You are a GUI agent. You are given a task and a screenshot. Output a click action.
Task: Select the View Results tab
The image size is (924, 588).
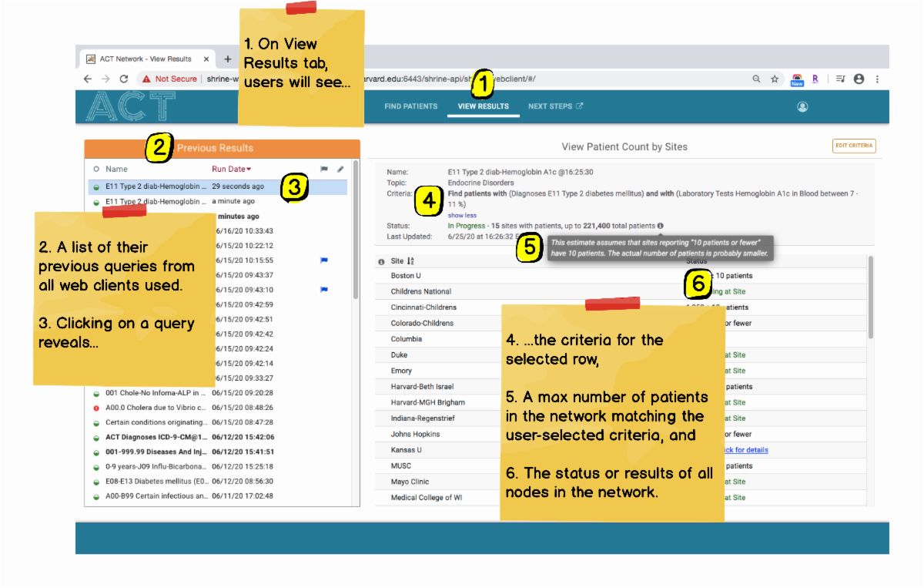point(484,106)
